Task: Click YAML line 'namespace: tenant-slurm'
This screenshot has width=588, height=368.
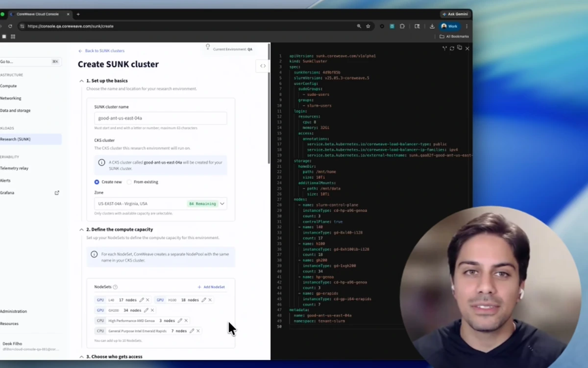Action: 319,321
